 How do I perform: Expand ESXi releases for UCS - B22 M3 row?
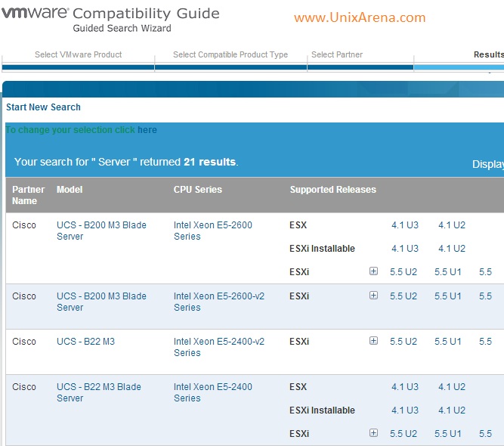[x=373, y=340]
